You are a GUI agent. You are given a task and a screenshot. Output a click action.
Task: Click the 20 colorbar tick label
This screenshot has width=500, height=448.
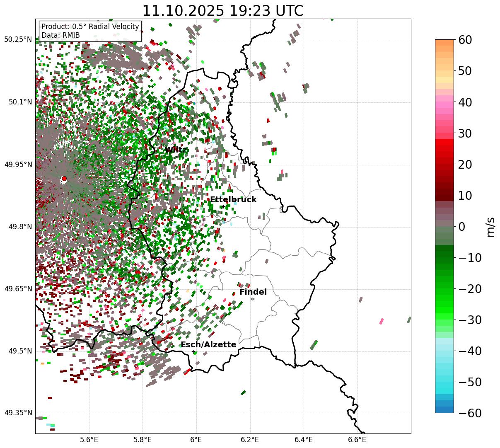click(466, 165)
